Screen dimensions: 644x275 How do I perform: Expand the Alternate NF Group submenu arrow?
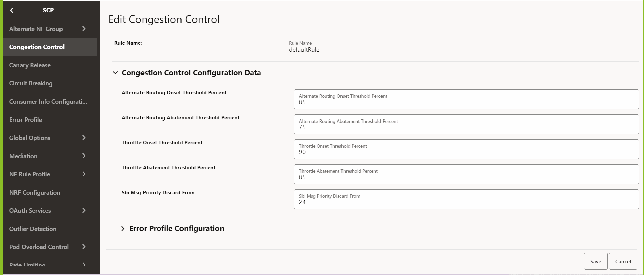(x=84, y=29)
